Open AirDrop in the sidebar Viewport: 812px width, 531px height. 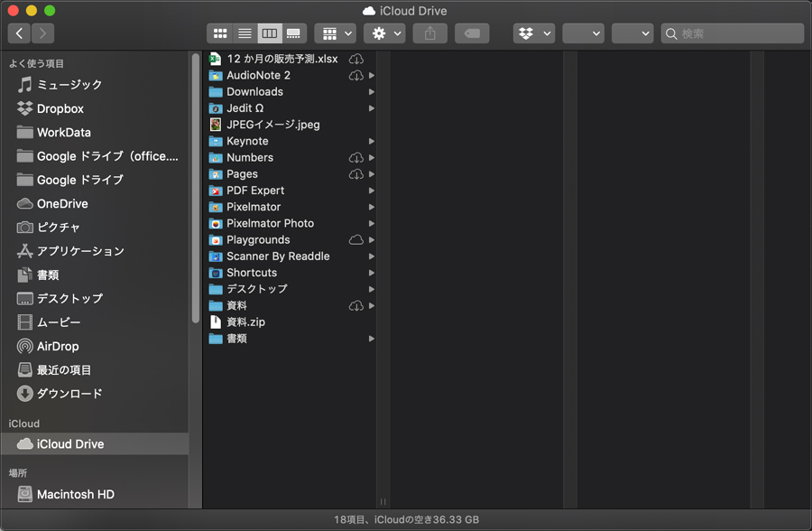click(x=57, y=346)
